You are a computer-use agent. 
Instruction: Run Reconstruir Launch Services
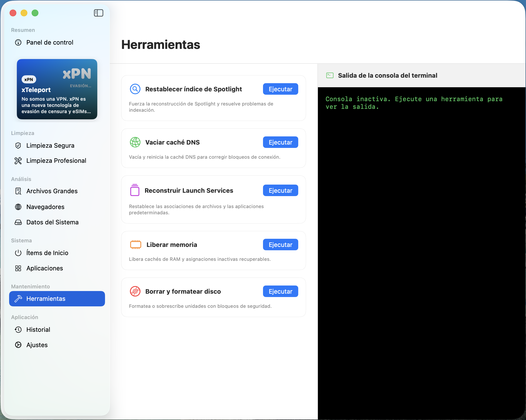point(281,191)
